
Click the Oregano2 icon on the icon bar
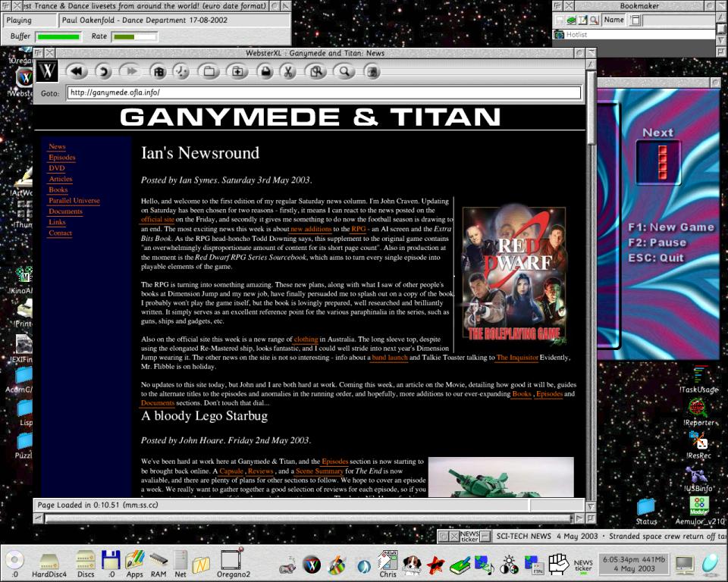233,562
